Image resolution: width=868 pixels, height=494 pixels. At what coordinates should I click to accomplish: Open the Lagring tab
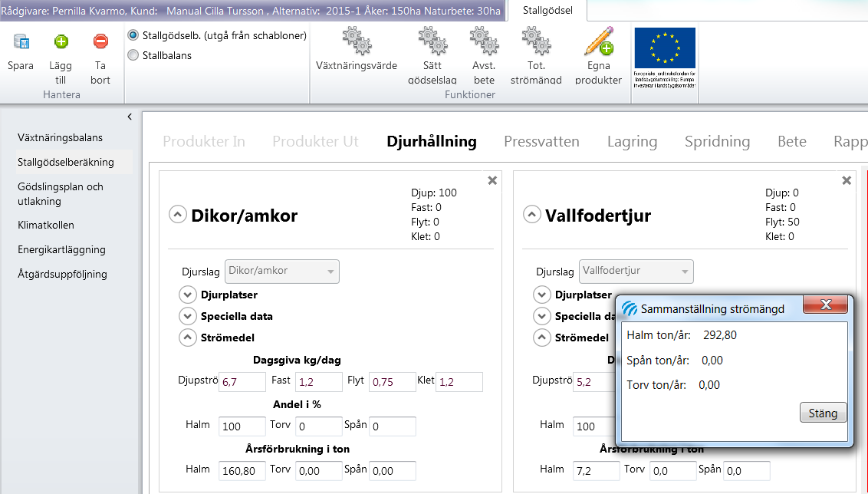click(x=632, y=142)
